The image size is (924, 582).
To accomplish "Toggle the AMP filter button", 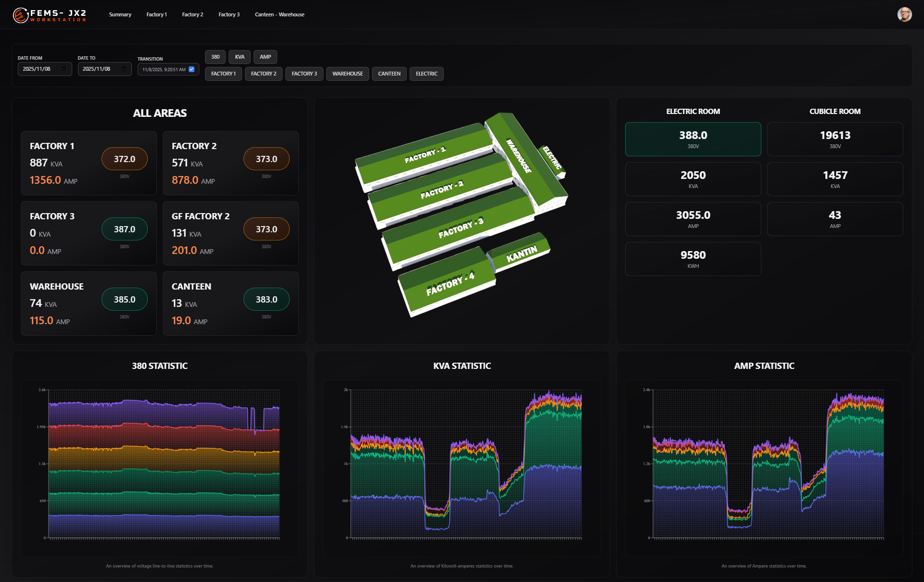I will click(265, 57).
